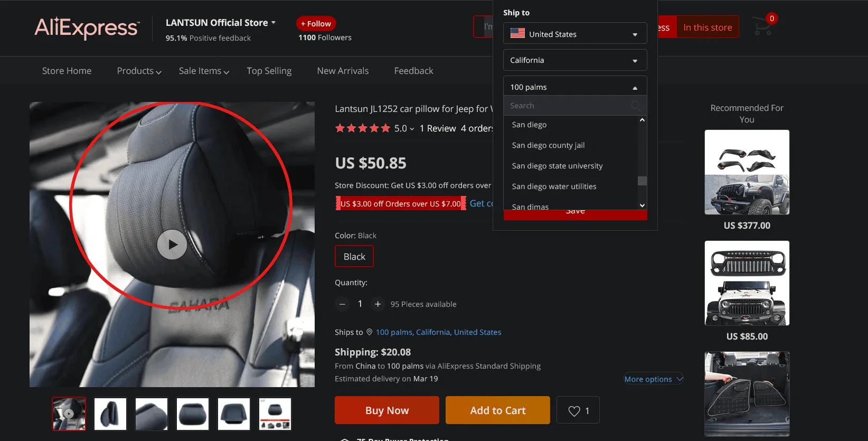Click the 1100 Followers text

pos(325,37)
